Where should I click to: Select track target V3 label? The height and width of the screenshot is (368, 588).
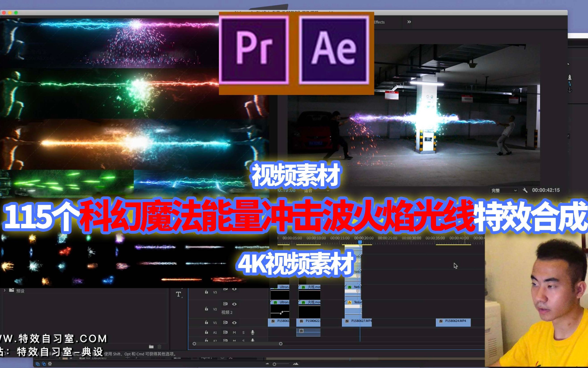(x=215, y=292)
